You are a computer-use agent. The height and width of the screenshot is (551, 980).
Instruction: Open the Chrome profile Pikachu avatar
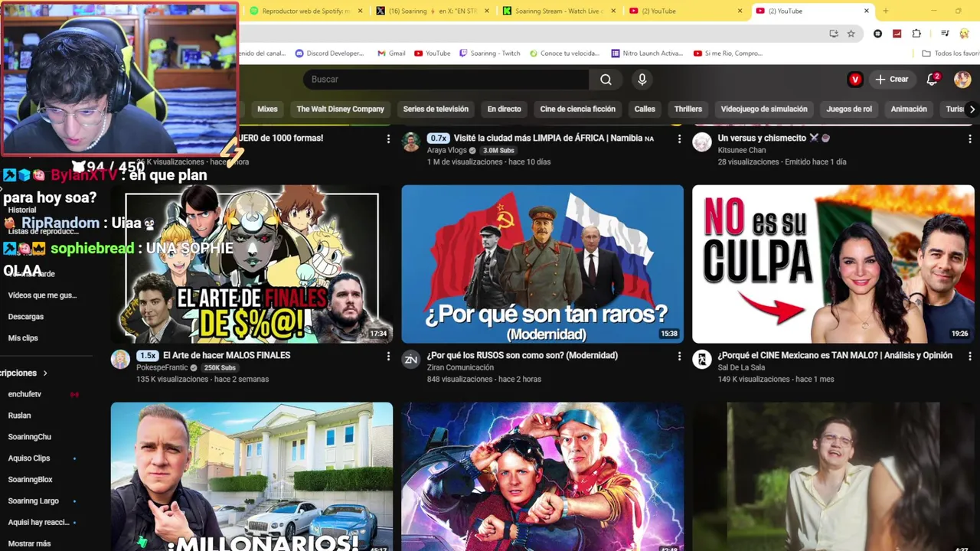click(964, 34)
